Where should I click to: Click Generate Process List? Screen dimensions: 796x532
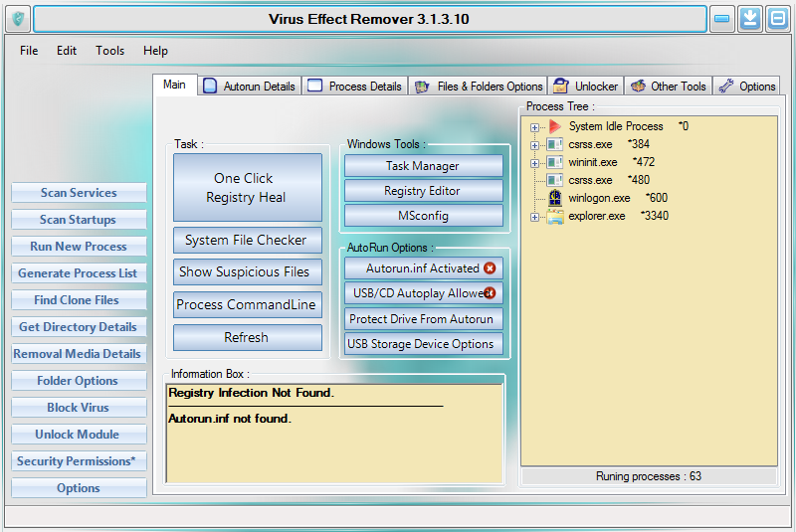click(79, 273)
